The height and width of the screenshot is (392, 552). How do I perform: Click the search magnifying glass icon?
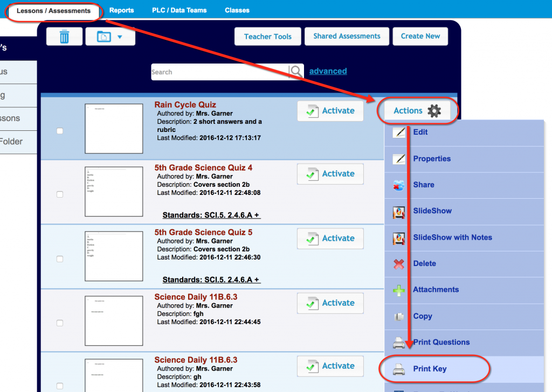point(294,71)
